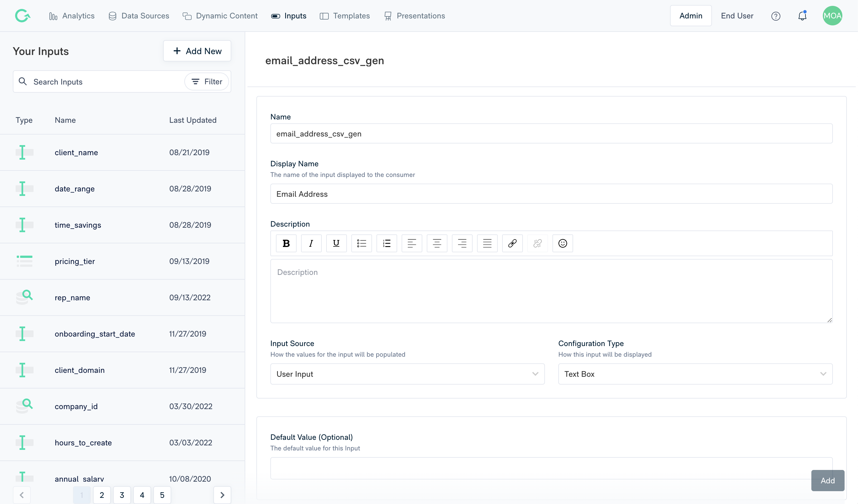Screen dimensions: 858x504
Task: Click the Description text area
Action: click(x=551, y=291)
